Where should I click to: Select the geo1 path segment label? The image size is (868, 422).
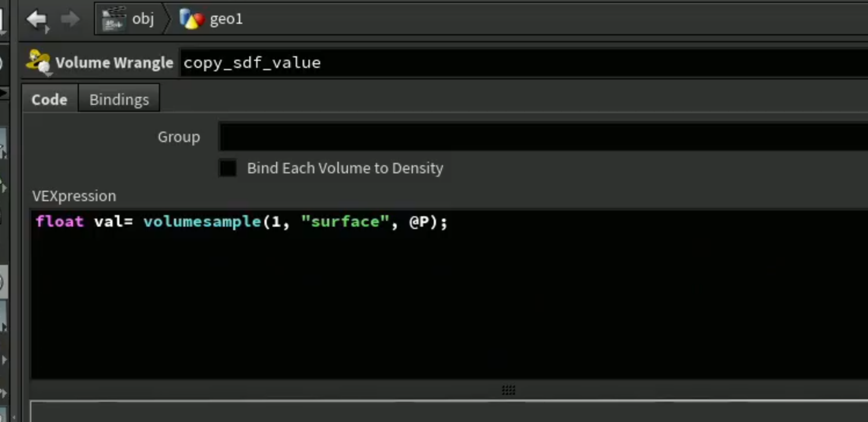[226, 19]
